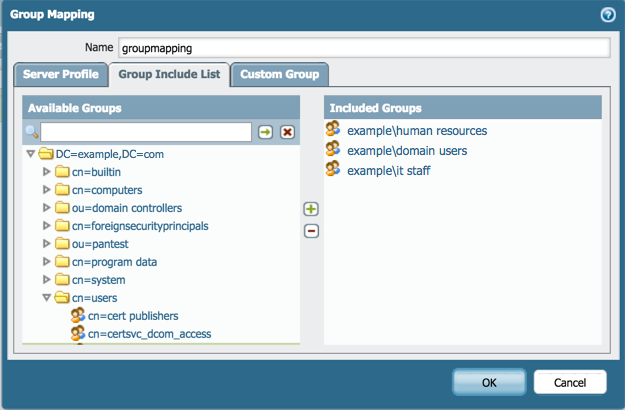Click the cn=cert publishers group icon
This screenshot has height=410, width=625.
(78, 315)
